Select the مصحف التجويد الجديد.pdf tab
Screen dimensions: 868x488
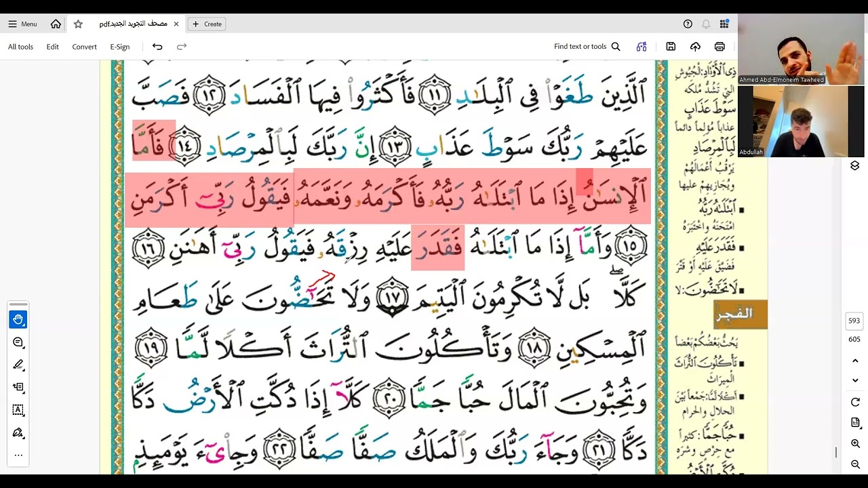pyautogui.click(x=133, y=24)
